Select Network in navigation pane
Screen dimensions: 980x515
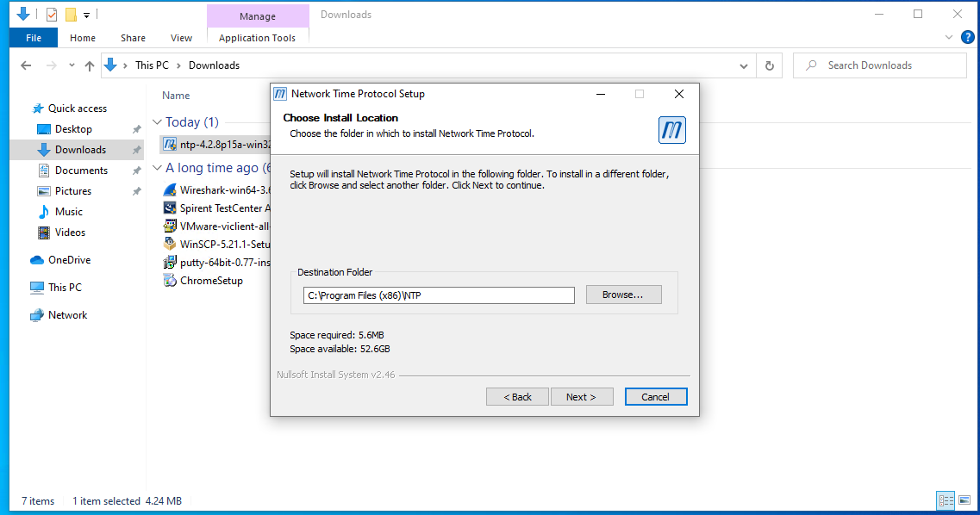pos(67,315)
